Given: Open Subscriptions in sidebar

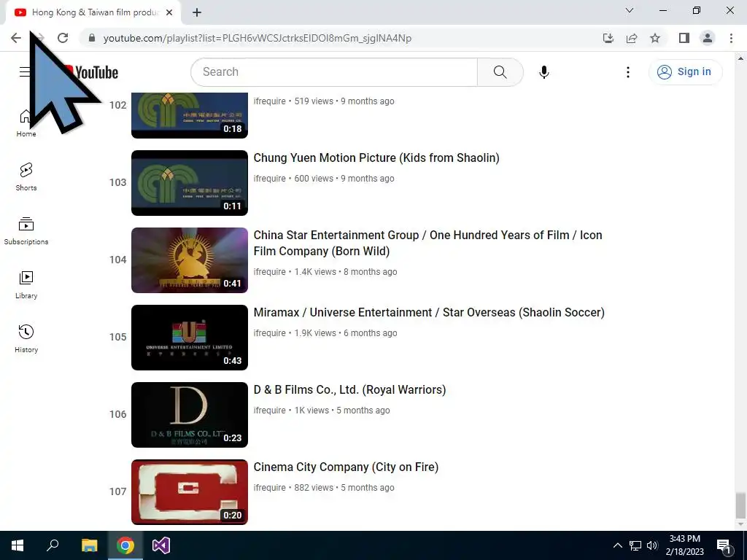Looking at the screenshot, I should [26, 231].
